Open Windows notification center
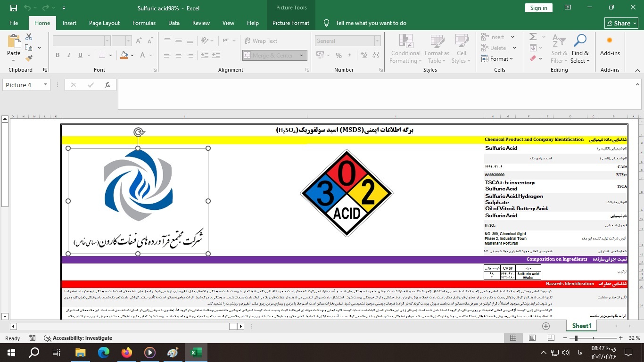The height and width of the screenshot is (362, 644). pos(628,353)
